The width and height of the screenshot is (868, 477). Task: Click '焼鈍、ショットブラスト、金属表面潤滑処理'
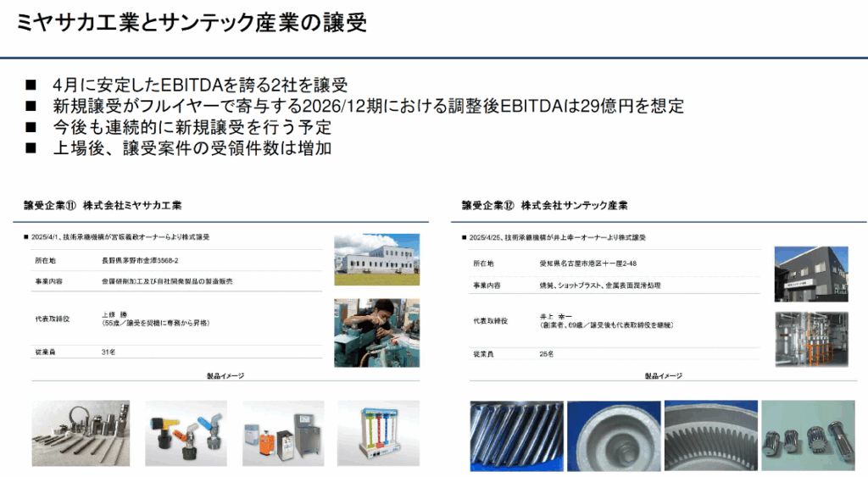click(600, 286)
